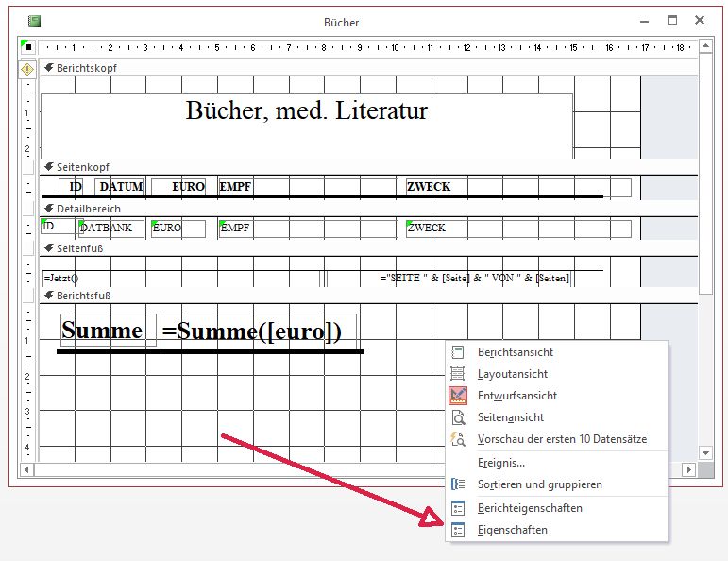728x561 pixels.
Task: Select Berichtsansicht from context menu
Action: point(556,352)
